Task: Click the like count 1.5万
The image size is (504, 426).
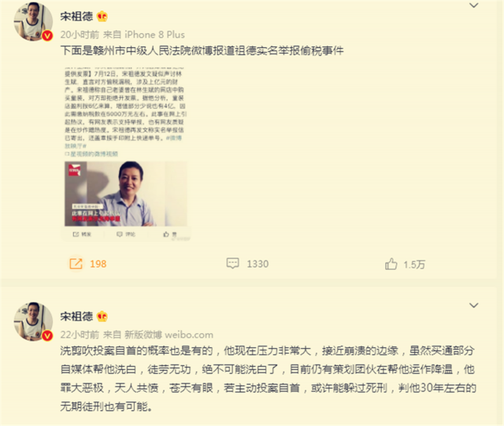Action: click(x=414, y=265)
